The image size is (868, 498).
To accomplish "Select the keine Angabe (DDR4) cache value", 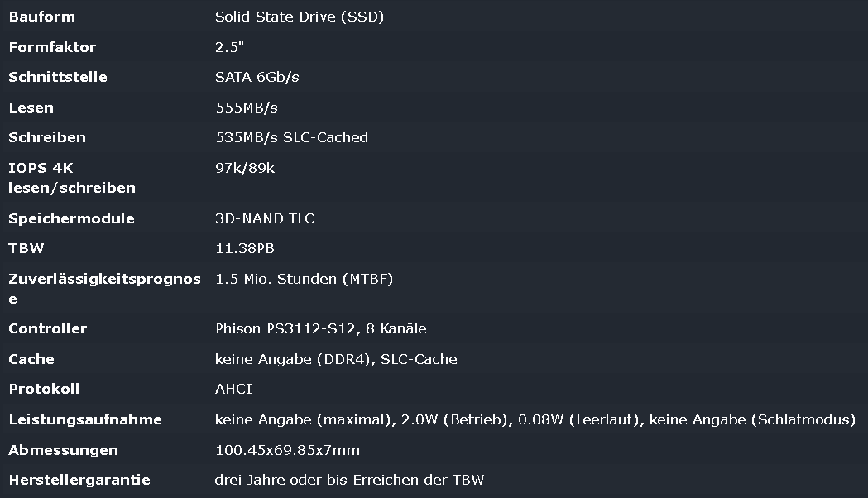I will [293, 359].
